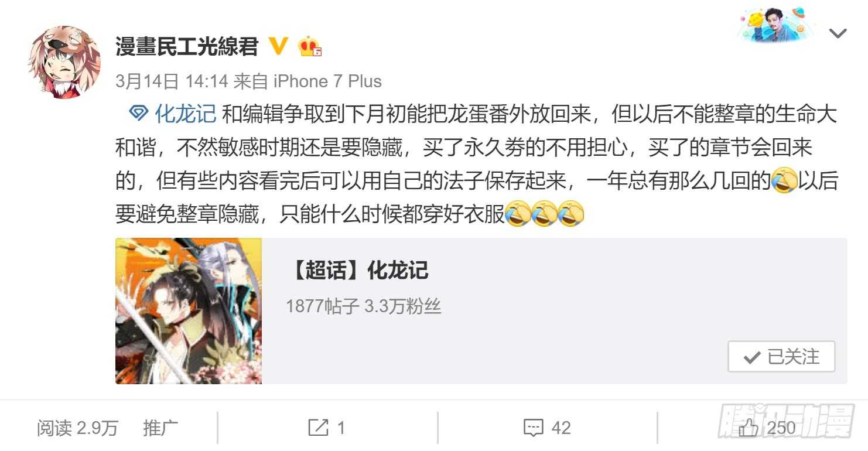868x451 pixels.
Task: Click the 推广 promote button
Action: click(x=160, y=428)
